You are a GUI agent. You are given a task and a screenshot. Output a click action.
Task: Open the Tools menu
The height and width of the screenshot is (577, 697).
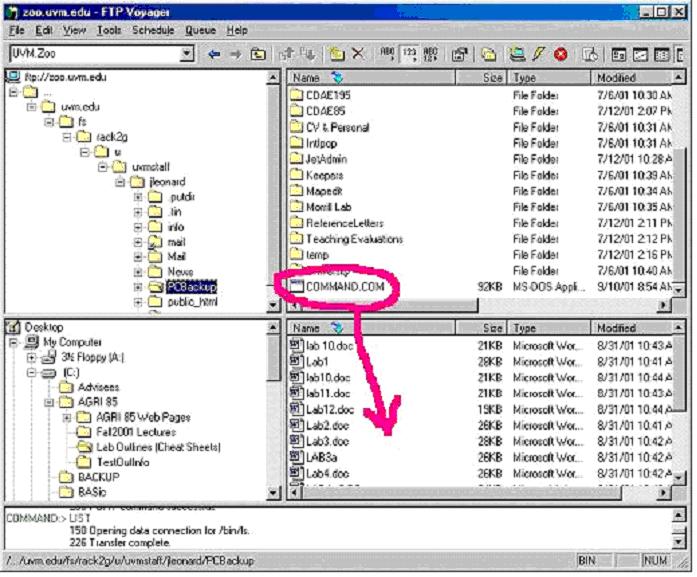[x=108, y=31]
